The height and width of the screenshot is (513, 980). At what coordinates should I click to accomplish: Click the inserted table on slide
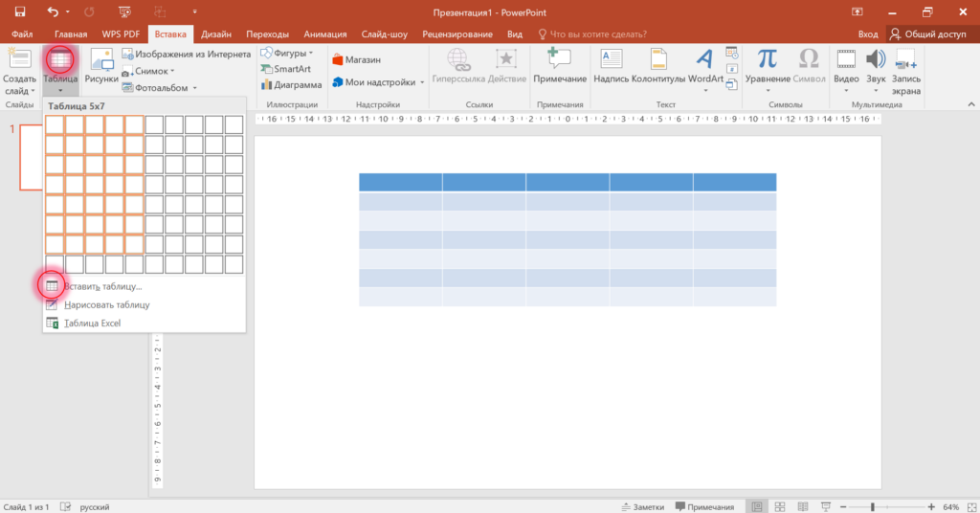click(568, 240)
